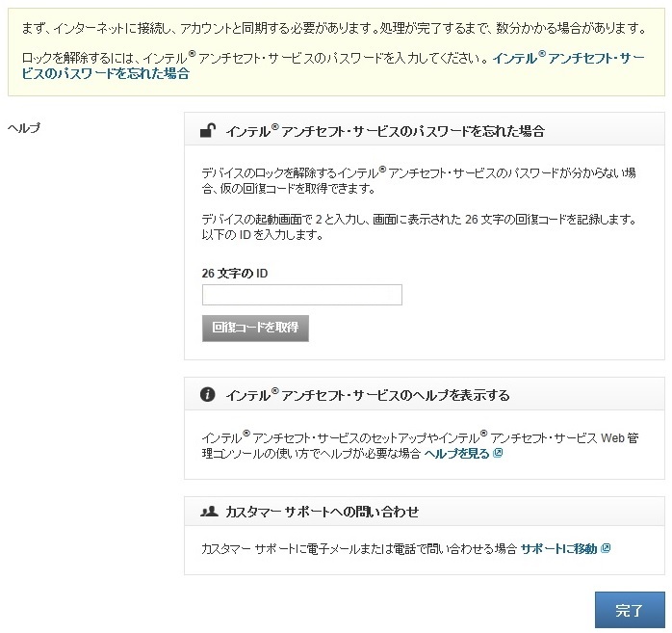Open the ヘルプを見る link

[x=456, y=453]
